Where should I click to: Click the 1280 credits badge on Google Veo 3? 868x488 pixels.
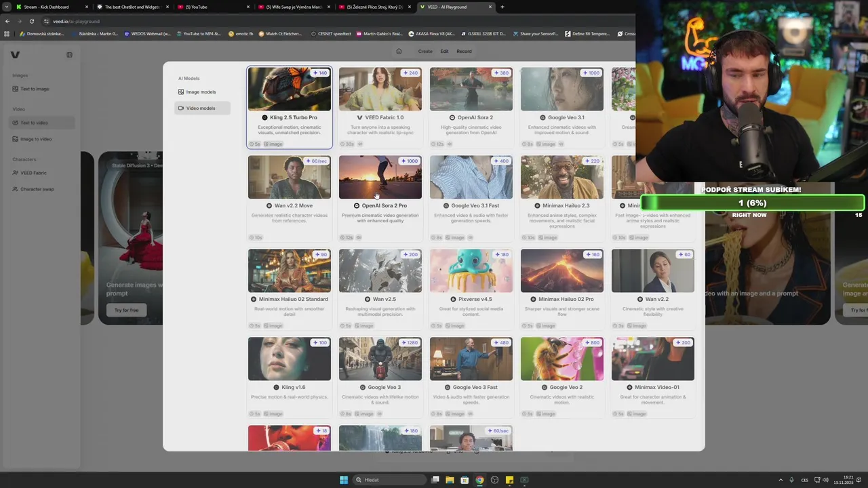click(x=409, y=343)
